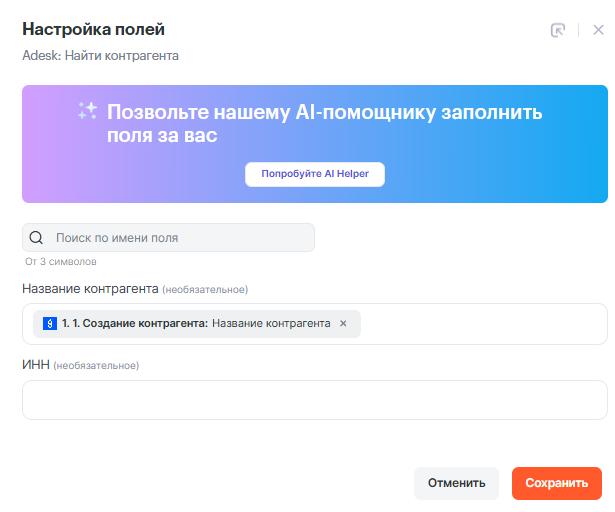The image size is (615, 512).
Task: Close the Настройка полей dialog
Action: click(x=598, y=30)
